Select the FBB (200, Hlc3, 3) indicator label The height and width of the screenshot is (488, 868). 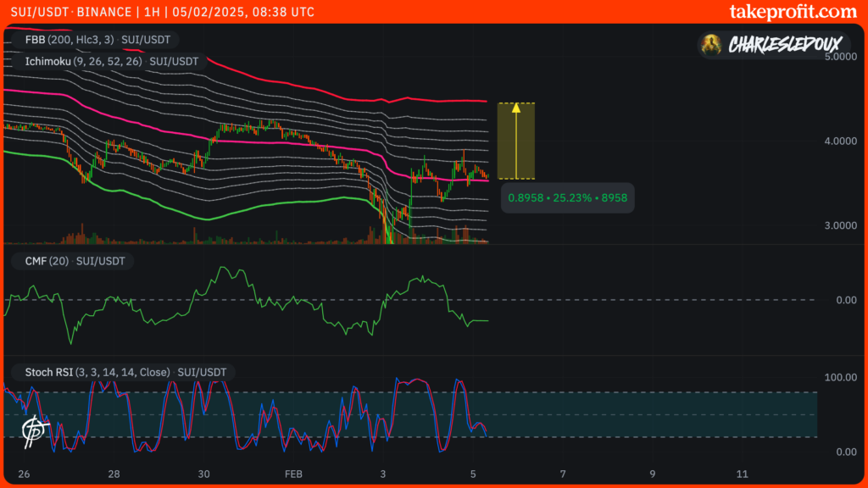tap(68, 39)
